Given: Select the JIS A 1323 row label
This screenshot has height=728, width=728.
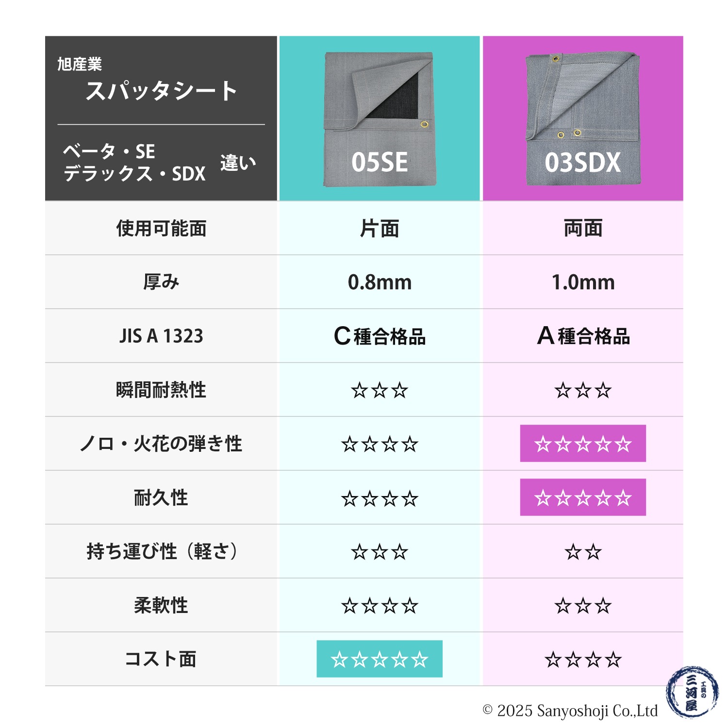Looking at the screenshot, I should coord(161,336).
